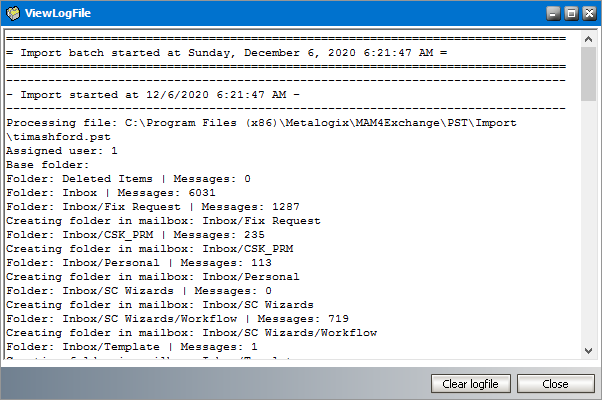Close the window using the title bar X
The width and height of the screenshot is (602, 400).
click(587, 13)
